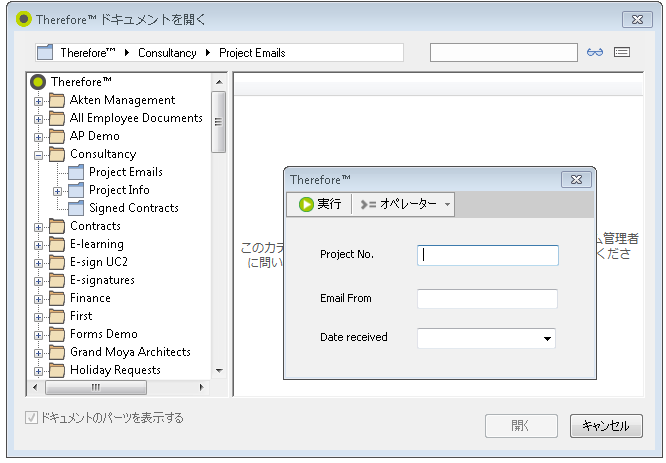
Task: Click the キャンセル cancel button
Action: click(606, 426)
